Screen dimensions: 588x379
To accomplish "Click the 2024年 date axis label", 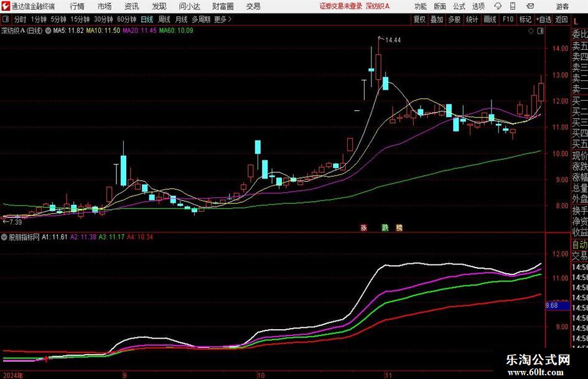I will tap(13, 375).
